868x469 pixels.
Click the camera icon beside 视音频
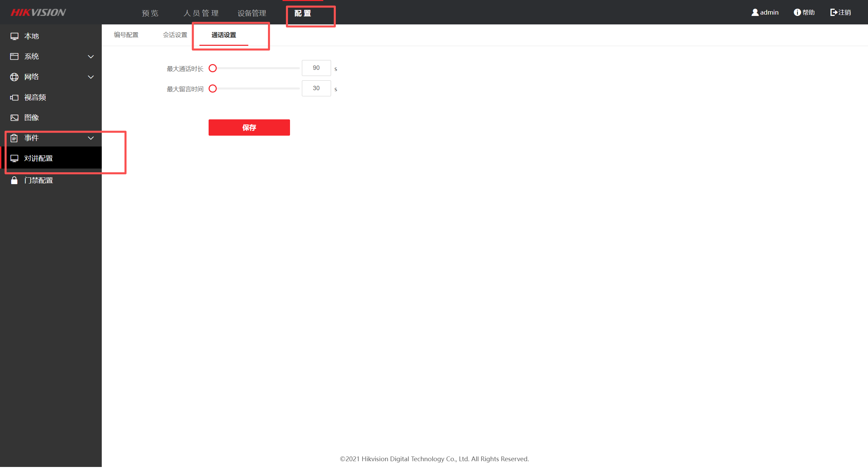pyautogui.click(x=14, y=98)
